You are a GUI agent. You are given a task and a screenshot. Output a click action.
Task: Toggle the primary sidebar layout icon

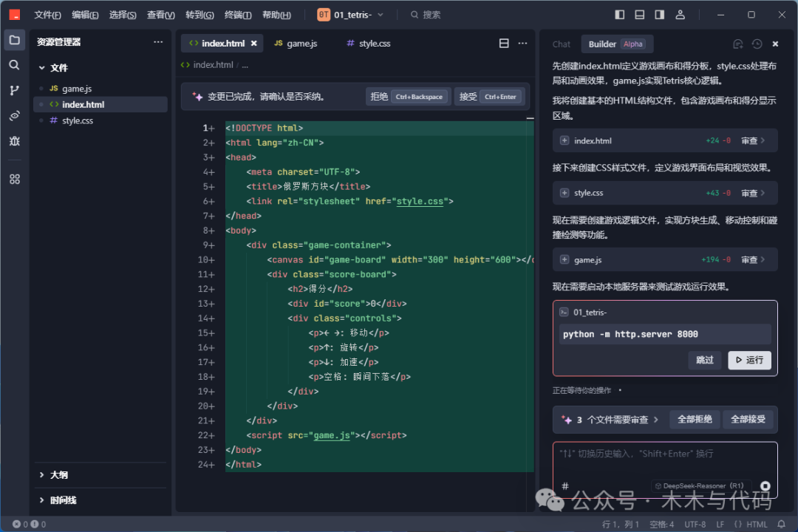[619, 15]
